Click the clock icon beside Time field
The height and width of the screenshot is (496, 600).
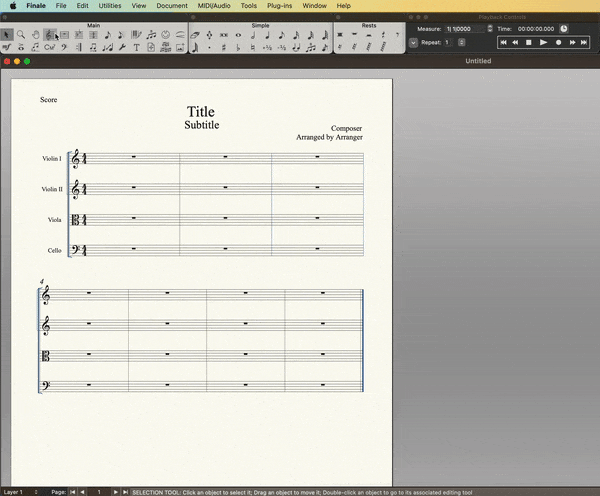point(564,29)
